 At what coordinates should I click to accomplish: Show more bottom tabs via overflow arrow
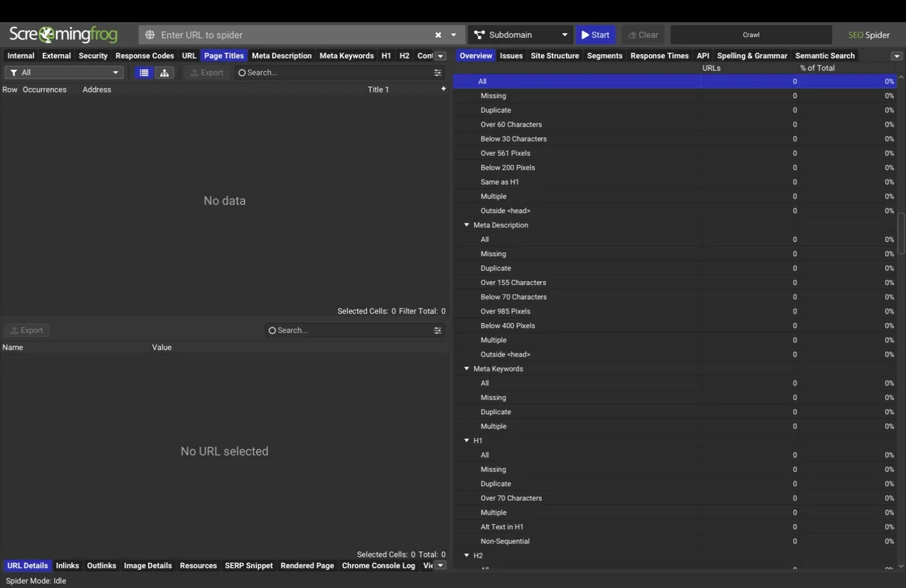440,566
